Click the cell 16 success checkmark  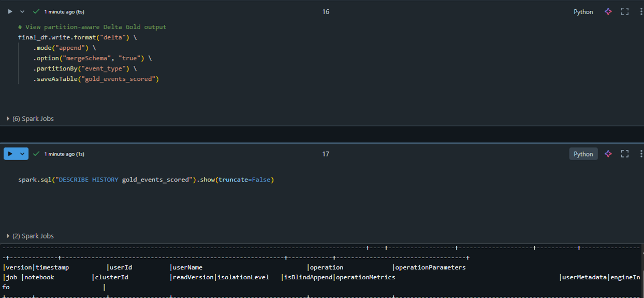(x=36, y=11)
